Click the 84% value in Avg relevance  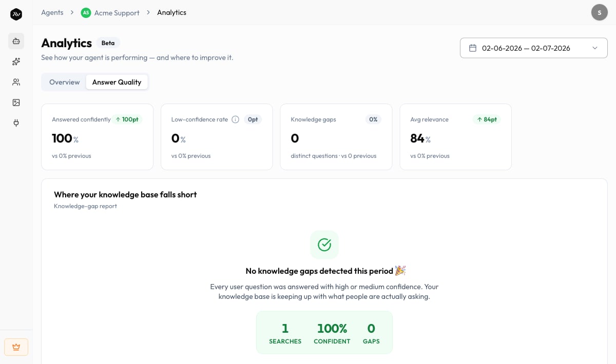[x=420, y=138]
